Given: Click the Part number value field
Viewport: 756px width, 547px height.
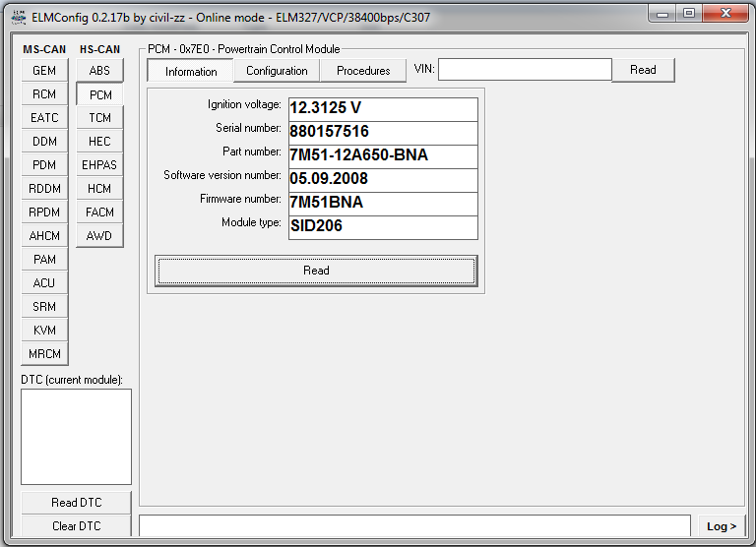Looking at the screenshot, I should [382, 155].
